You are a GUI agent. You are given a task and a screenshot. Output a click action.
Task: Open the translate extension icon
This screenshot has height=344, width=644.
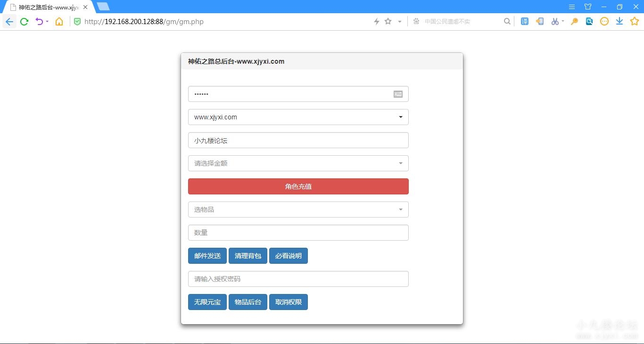click(524, 21)
